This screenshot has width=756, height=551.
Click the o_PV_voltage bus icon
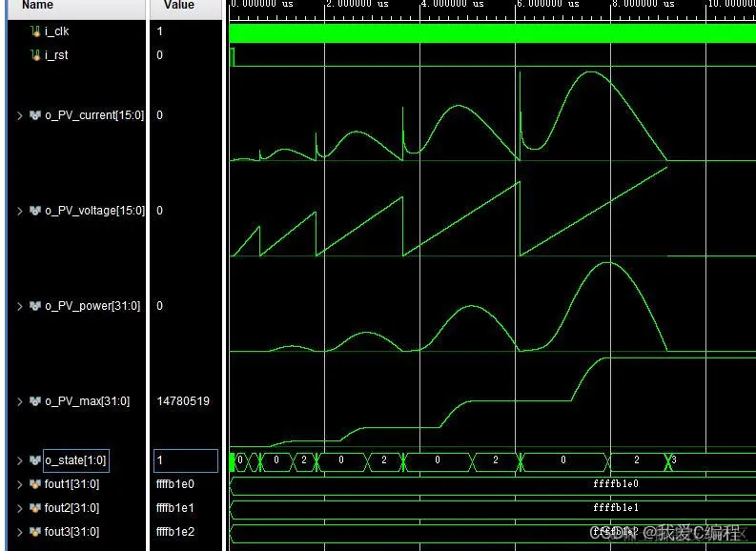(35, 211)
